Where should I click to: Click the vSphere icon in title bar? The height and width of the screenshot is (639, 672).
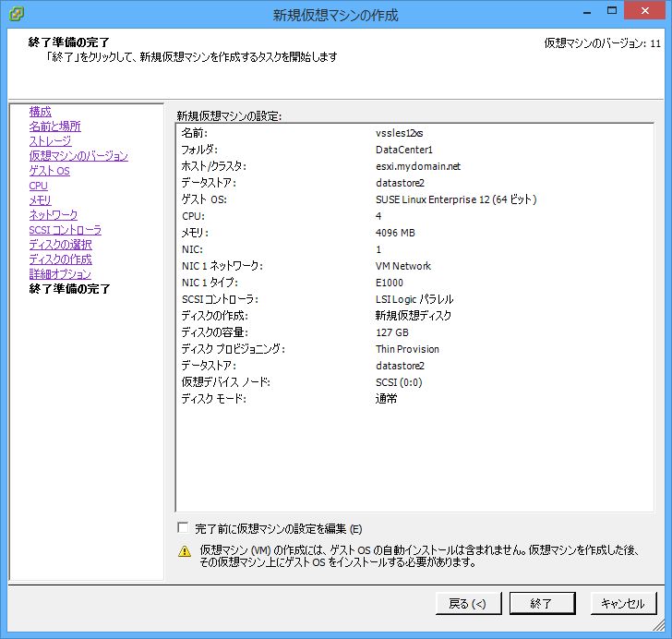pyautogui.click(x=17, y=14)
